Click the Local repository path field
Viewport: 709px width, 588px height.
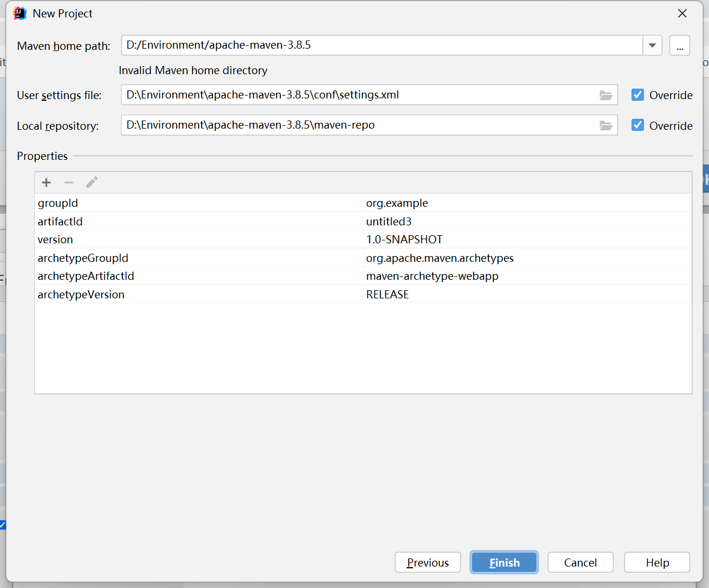tap(359, 125)
